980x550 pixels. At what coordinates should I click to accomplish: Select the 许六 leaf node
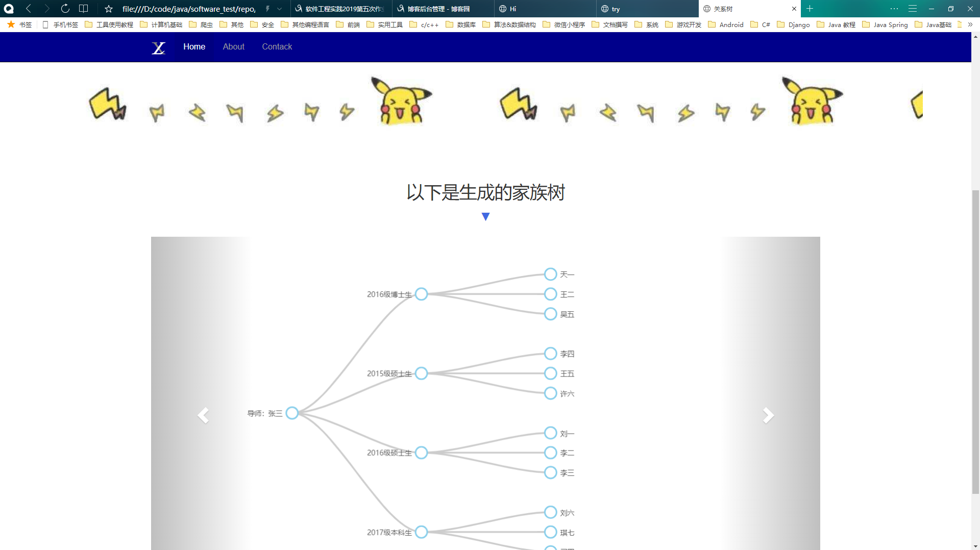550,393
